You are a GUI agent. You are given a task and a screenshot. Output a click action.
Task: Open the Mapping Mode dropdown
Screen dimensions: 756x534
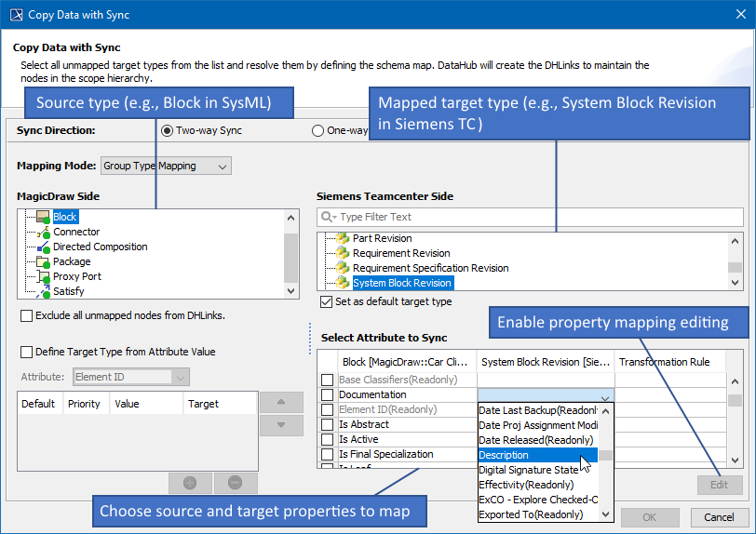pyautogui.click(x=166, y=166)
